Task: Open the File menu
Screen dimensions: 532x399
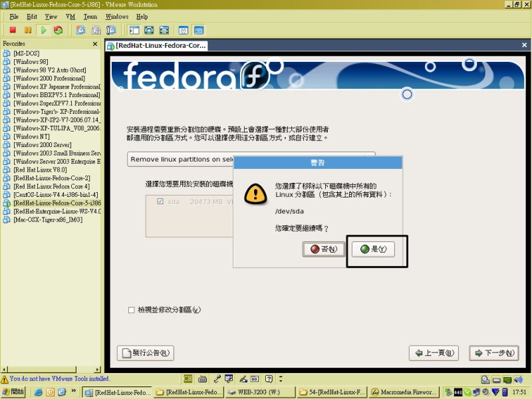Action: (x=14, y=17)
